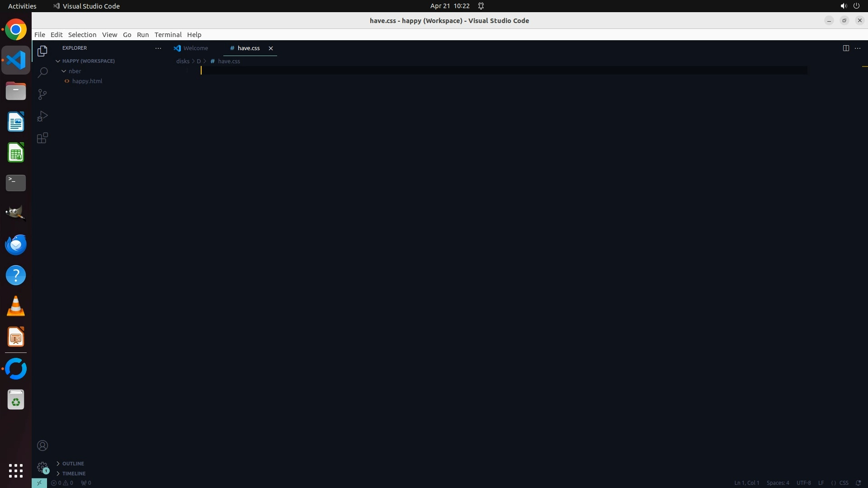Click the Spaces: 4 indentation setting
The image size is (868, 488).
pyautogui.click(x=778, y=483)
